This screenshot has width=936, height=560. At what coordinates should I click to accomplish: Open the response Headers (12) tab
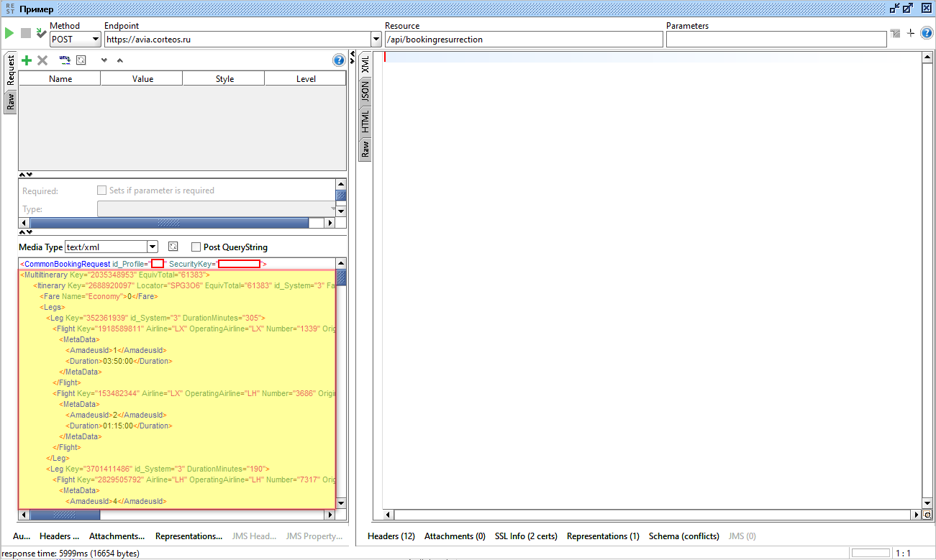391,536
